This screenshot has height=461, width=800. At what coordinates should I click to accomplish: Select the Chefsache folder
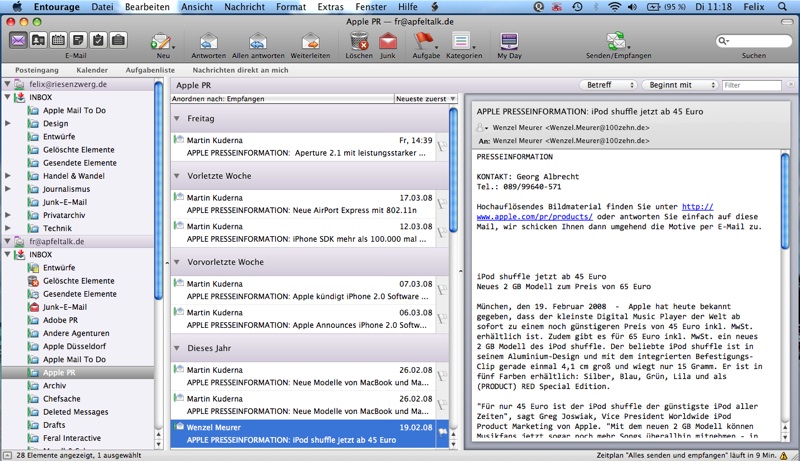tap(61, 399)
